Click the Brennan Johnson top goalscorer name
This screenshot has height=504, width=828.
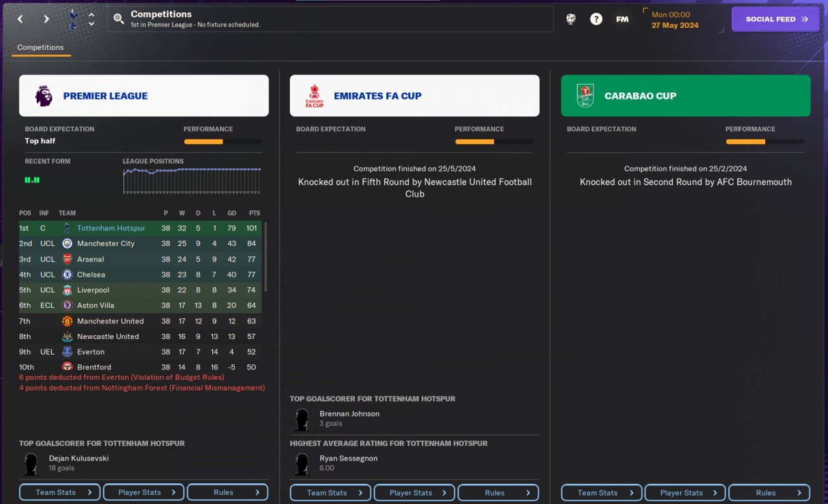click(x=349, y=413)
